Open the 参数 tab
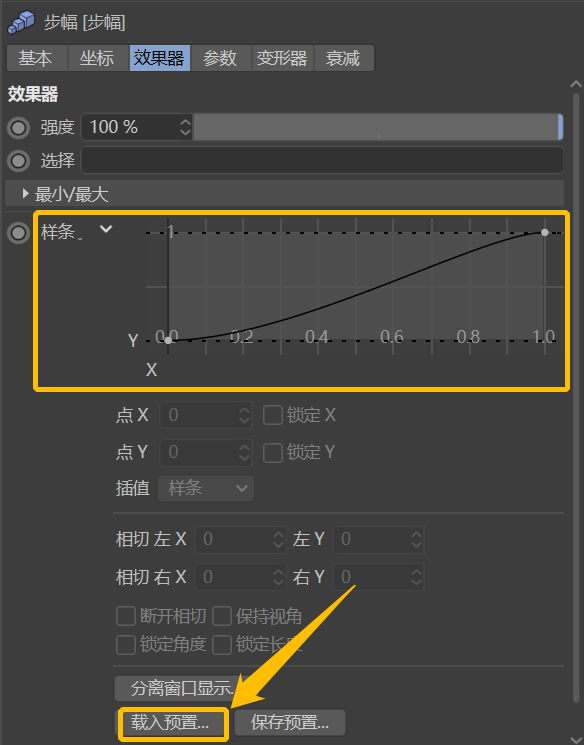Image resolution: width=584 pixels, height=745 pixels. pos(221,58)
